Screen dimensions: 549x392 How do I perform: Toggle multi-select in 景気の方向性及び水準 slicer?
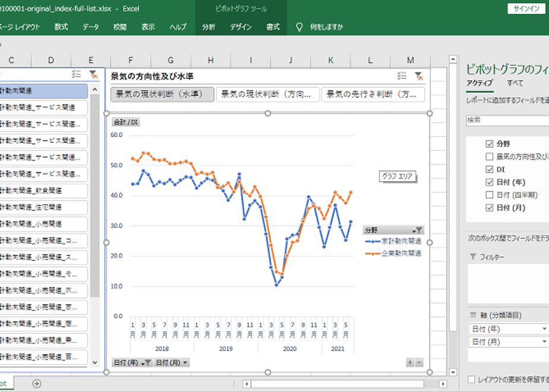tap(402, 75)
